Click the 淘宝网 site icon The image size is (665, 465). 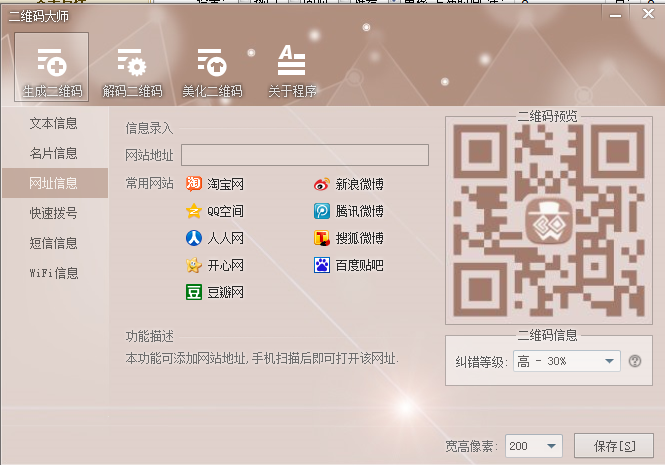(x=194, y=184)
